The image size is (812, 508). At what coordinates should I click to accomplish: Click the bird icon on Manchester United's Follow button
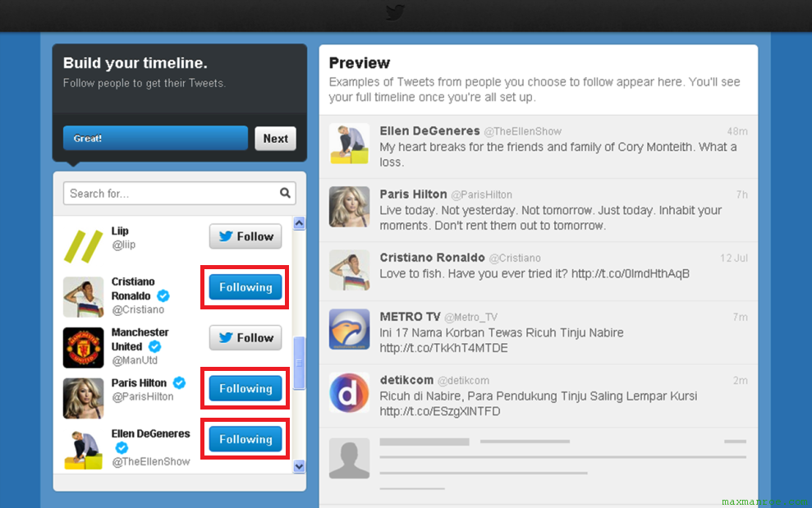coord(225,337)
